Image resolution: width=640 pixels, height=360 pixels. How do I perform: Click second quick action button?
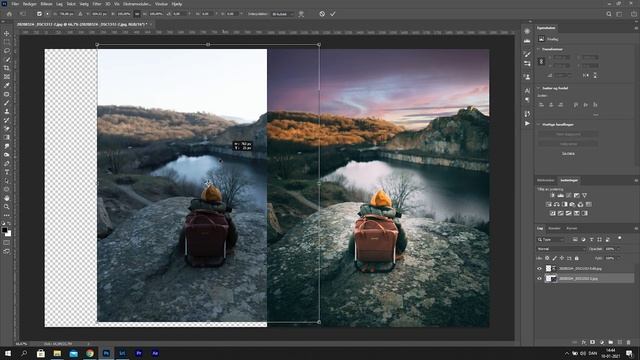click(x=568, y=144)
